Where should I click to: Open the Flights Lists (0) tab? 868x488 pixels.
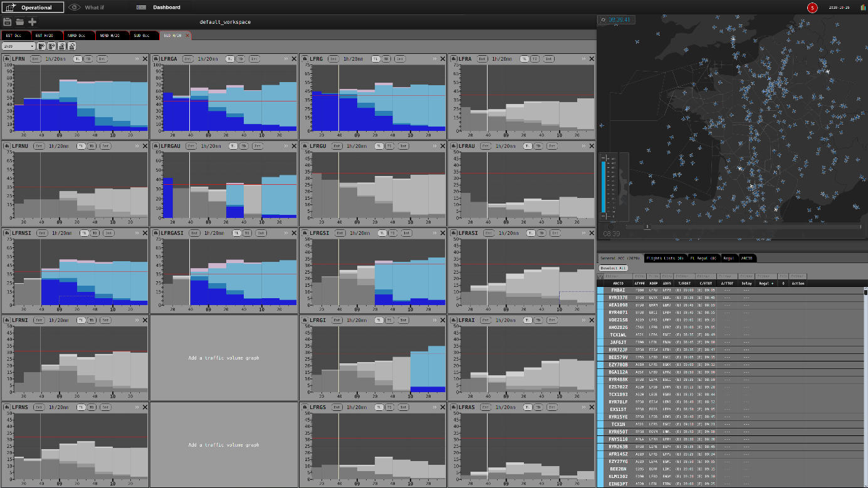[x=666, y=258]
